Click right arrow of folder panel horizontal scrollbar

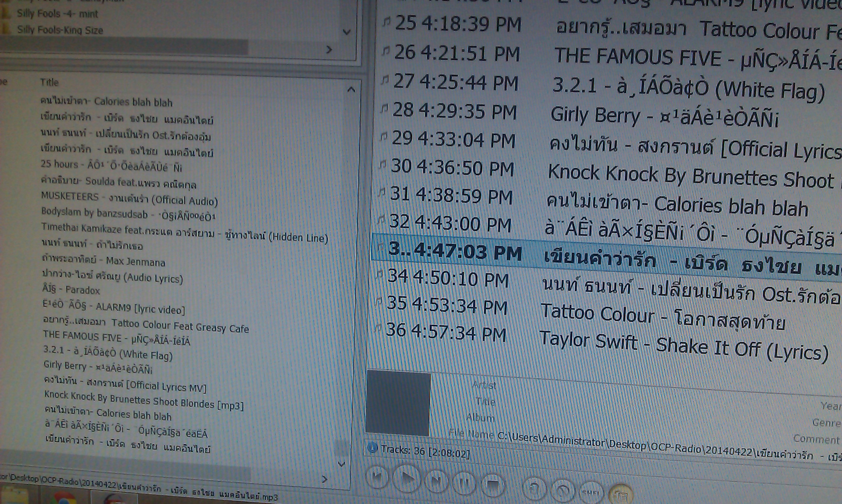point(329,50)
